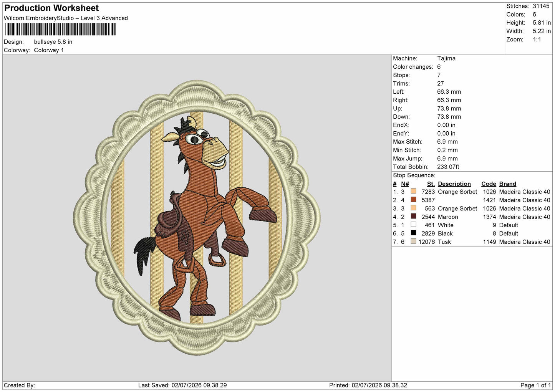Click the Tusk color swatch
The width and height of the screenshot is (555, 392).
click(413, 241)
